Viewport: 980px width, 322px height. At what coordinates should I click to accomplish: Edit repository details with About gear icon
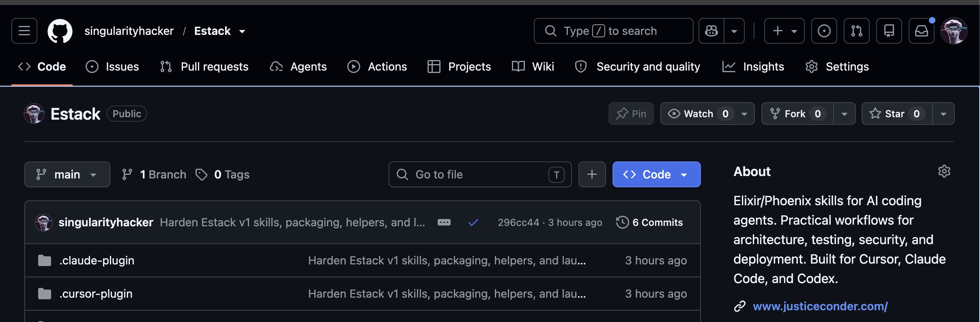[x=944, y=171]
